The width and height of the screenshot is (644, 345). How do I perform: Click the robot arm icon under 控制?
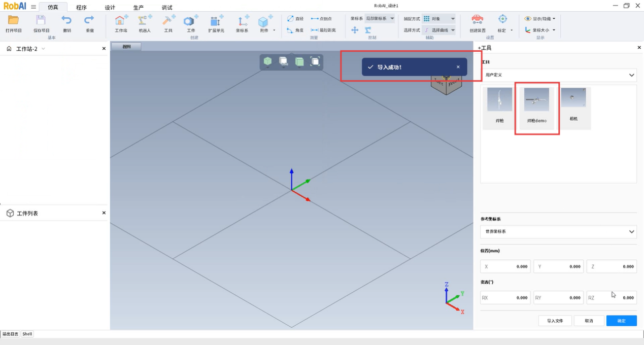[368, 30]
